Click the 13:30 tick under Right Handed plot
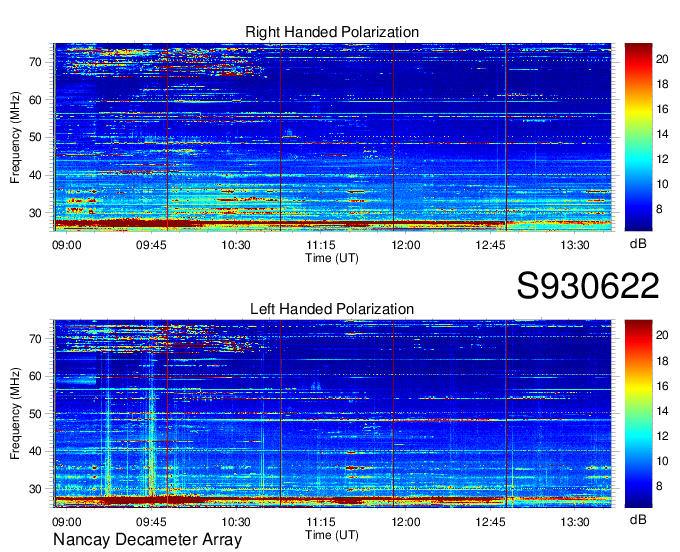The height and width of the screenshot is (552, 680). [x=575, y=245]
